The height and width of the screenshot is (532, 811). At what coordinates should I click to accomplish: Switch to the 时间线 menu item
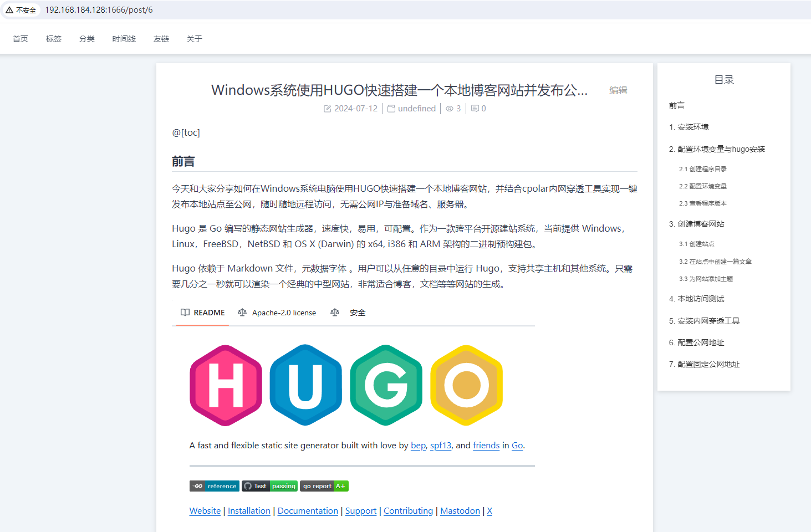point(124,38)
